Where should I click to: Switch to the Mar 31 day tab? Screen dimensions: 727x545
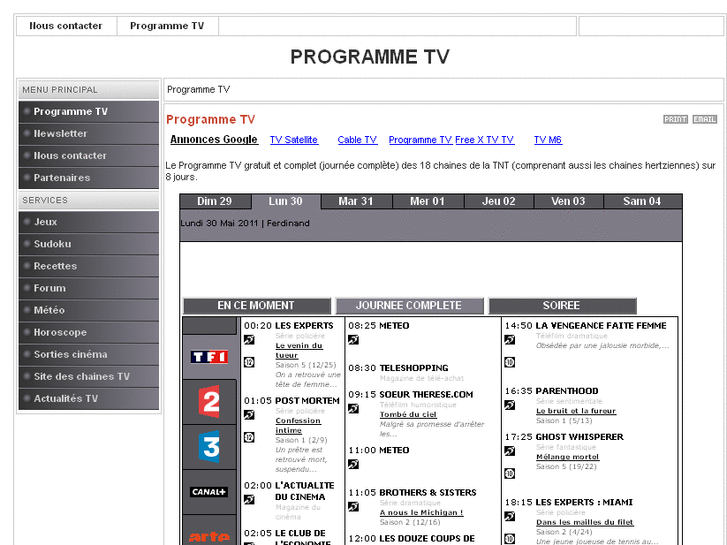[356, 201]
